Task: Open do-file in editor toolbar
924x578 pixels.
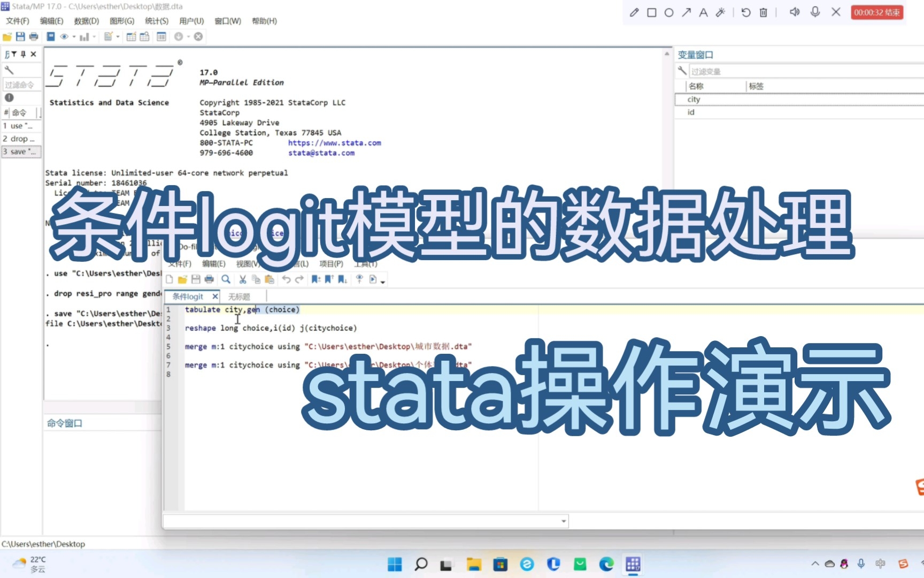Action: point(182,279)
